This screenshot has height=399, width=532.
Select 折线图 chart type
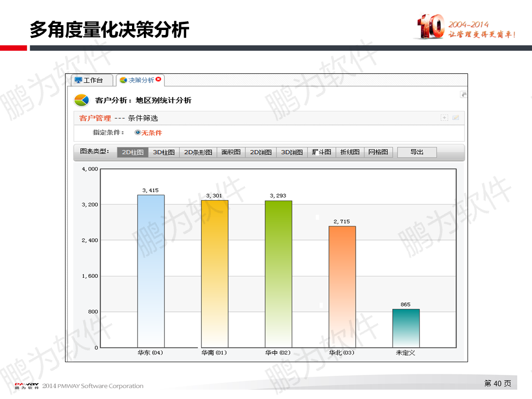coord(350,152)
